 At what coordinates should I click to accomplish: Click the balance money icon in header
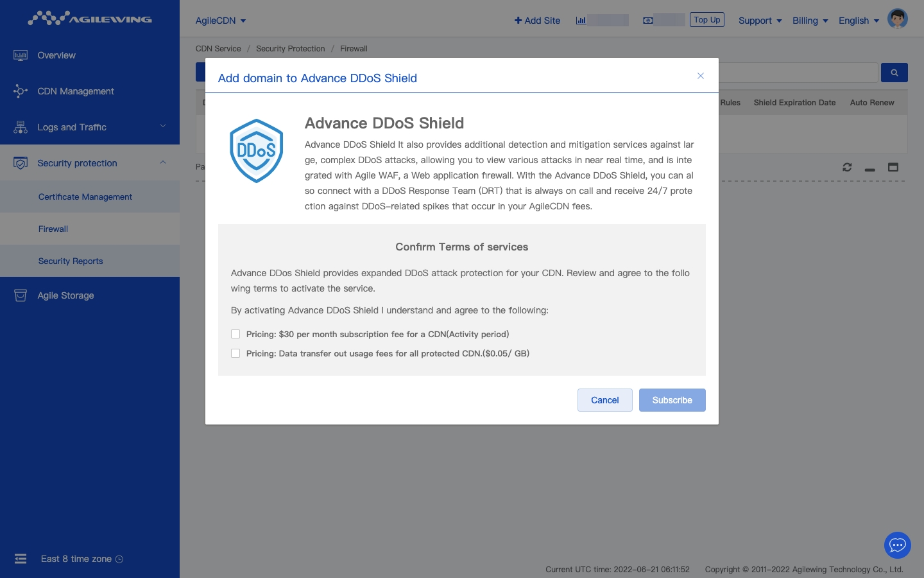click(x=648, y=21)
